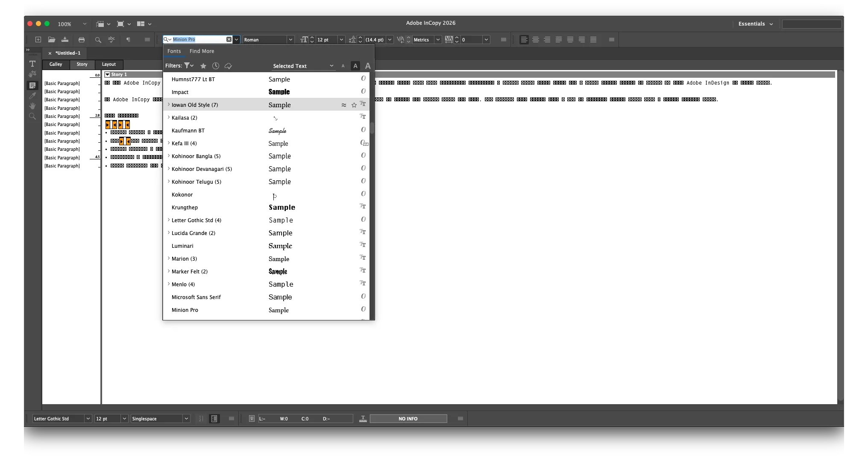Clear the font name search field

click(x=229, y=39)
